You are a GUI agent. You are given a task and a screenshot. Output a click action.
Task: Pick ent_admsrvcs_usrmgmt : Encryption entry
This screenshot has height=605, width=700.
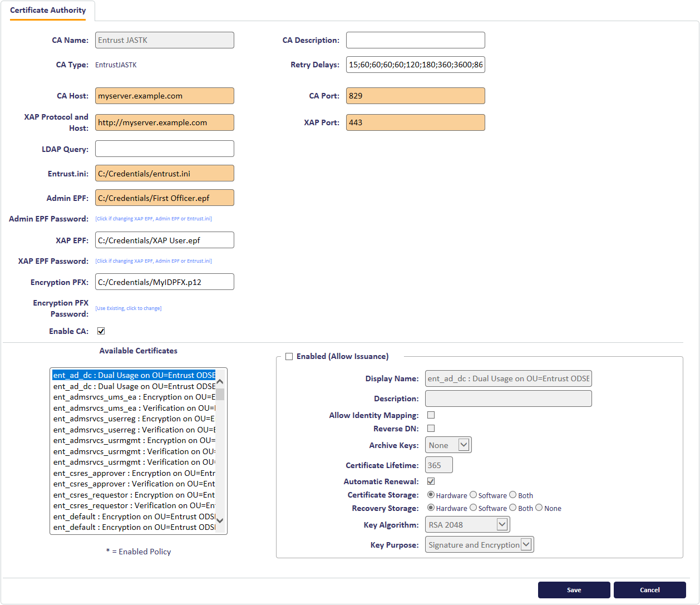click(x=134, y=441)
